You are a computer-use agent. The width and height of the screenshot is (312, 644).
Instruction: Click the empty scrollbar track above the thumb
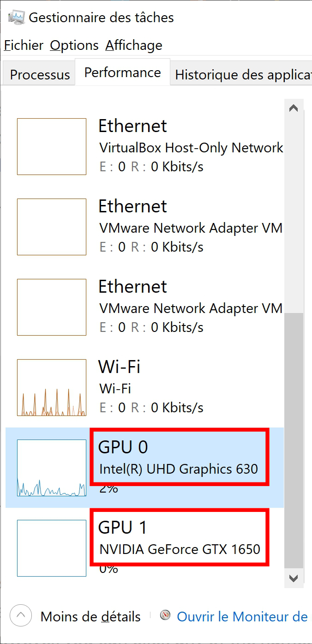point(294,215)
